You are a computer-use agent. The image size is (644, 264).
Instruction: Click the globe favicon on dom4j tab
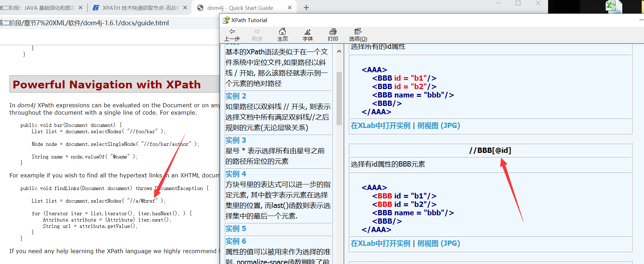[200, 8]
